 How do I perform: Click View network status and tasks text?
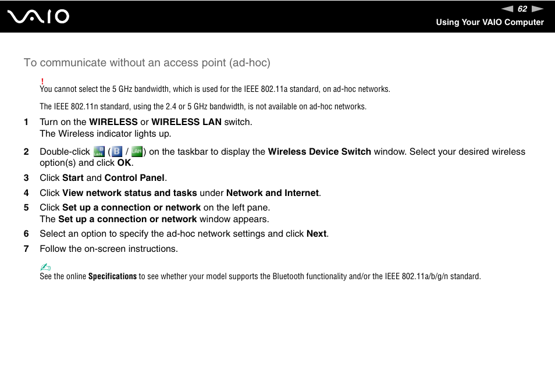[x=130, y=193]
